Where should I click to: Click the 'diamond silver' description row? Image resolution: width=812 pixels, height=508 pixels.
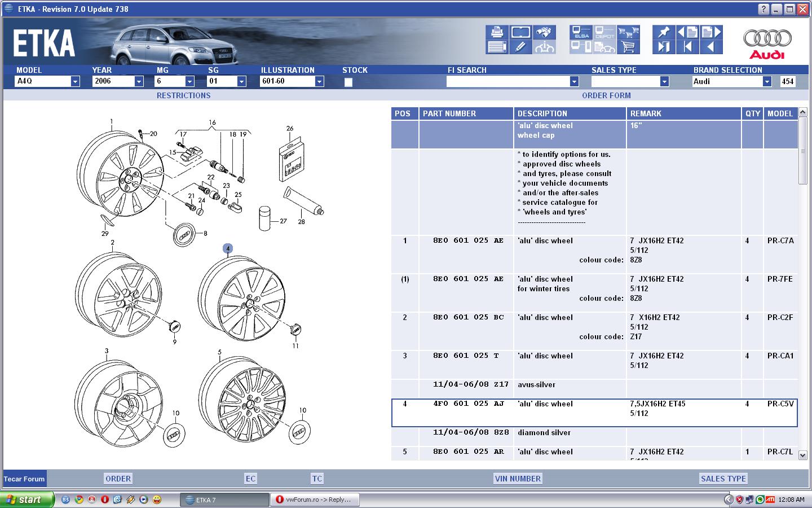pos(544,432)
